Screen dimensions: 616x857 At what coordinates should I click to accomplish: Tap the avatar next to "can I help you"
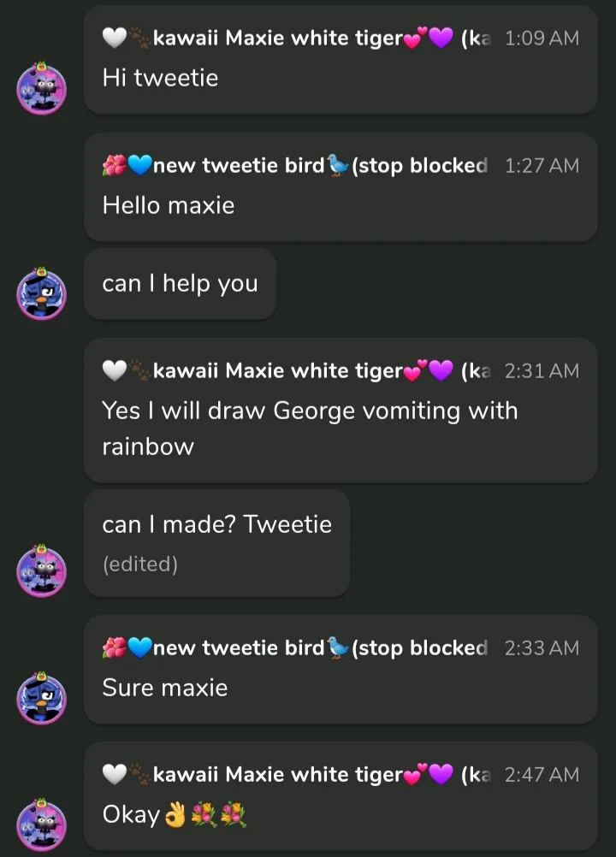41,295
